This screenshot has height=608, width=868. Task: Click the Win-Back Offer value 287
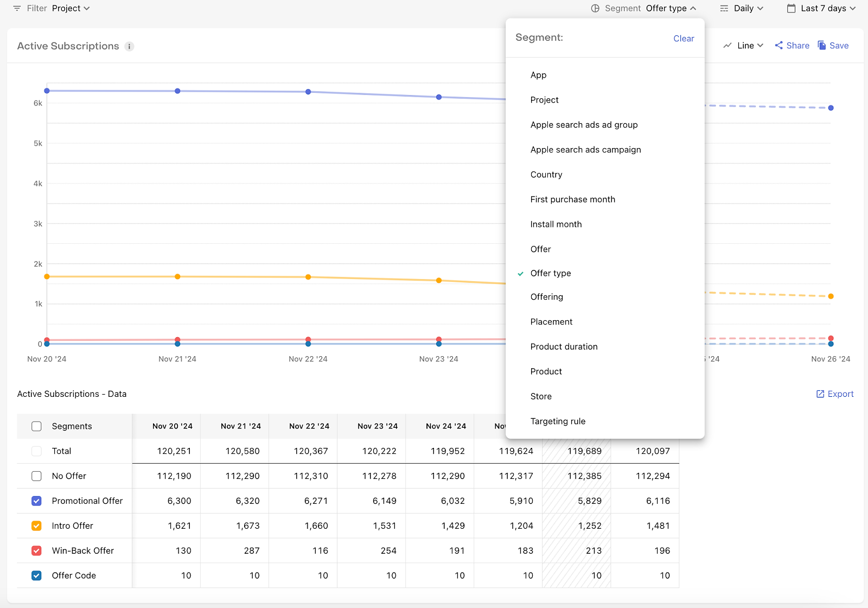point(252,551)
